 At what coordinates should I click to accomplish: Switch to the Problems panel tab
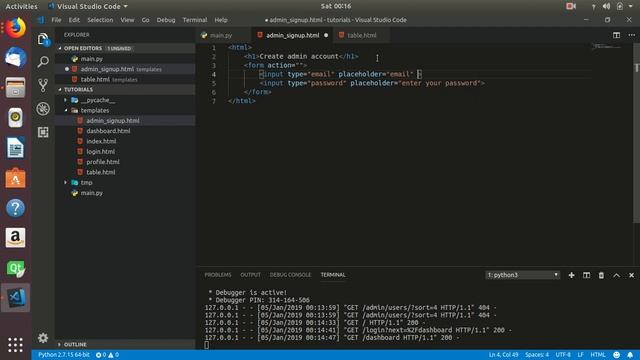218,275
